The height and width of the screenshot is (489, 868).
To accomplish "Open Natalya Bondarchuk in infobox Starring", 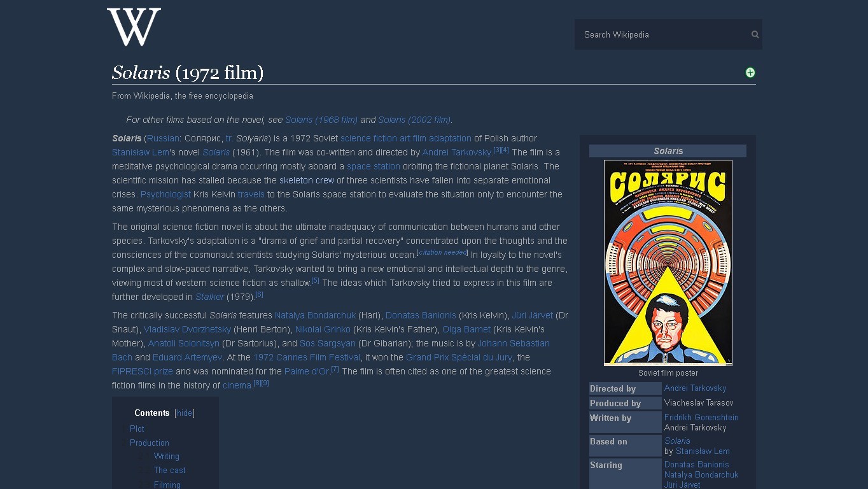I will (x=701, y=475).
